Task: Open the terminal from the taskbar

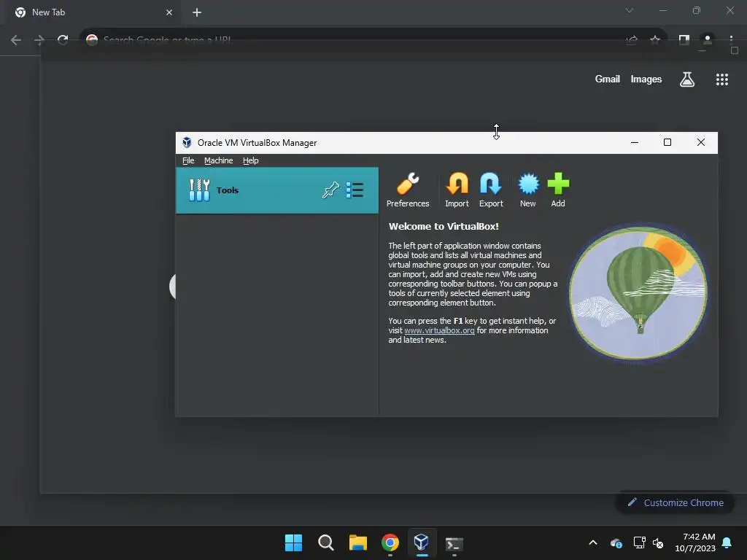Action: [454, 543]
